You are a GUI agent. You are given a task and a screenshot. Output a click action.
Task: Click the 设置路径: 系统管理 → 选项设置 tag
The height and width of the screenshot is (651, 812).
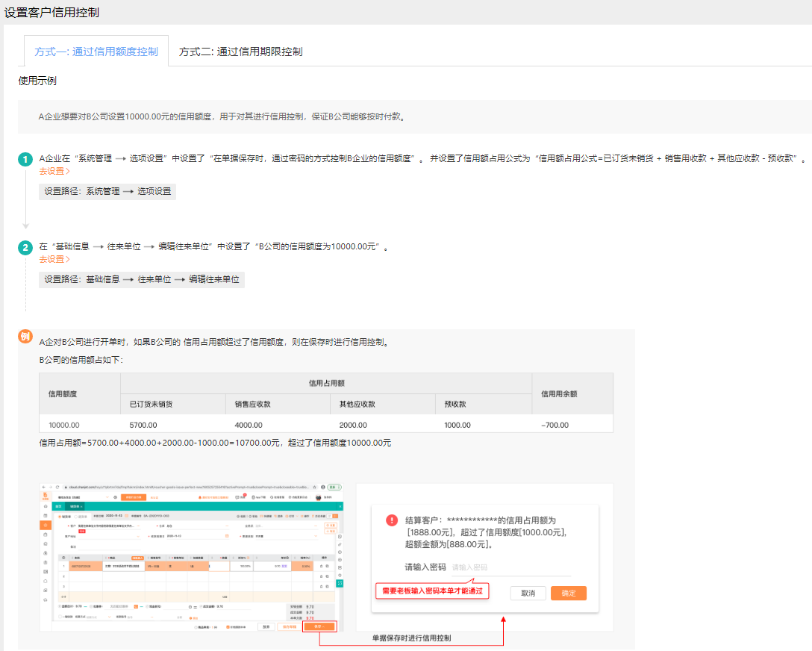click(x=107, y=191)
